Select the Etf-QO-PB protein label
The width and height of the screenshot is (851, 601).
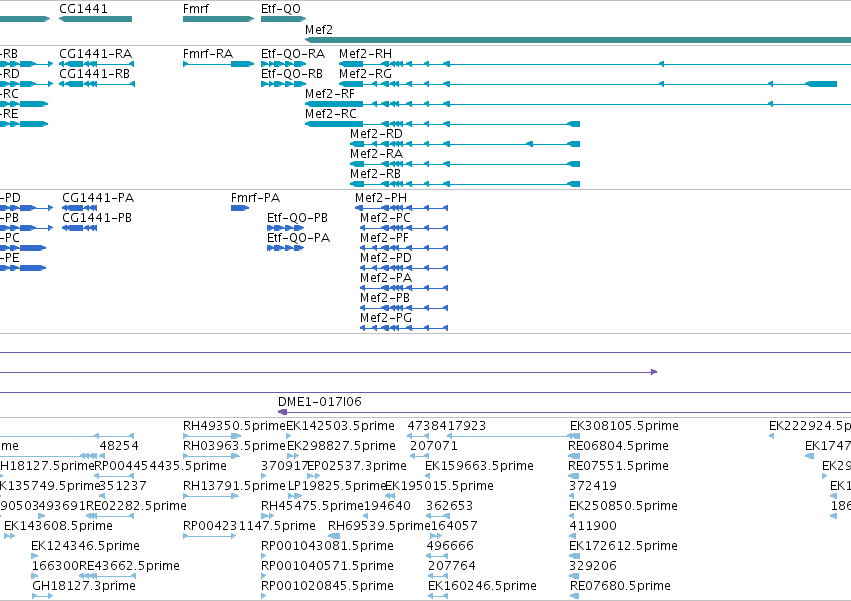point(297,218)
